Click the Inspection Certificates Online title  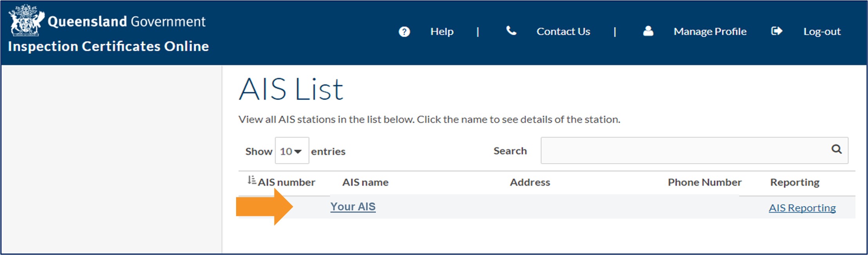pos(108,46)
